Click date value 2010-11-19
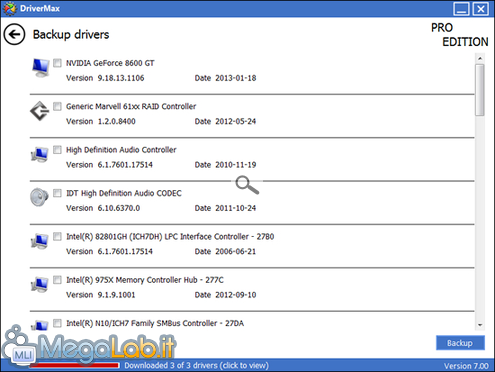495x372 pixels. click(236, 165)
